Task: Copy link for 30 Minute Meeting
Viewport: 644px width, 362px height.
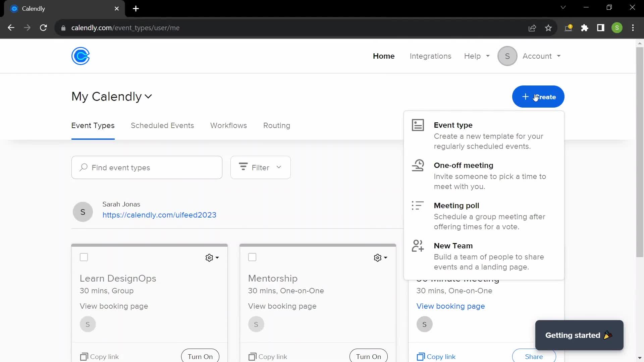Action: pos(436,357)
